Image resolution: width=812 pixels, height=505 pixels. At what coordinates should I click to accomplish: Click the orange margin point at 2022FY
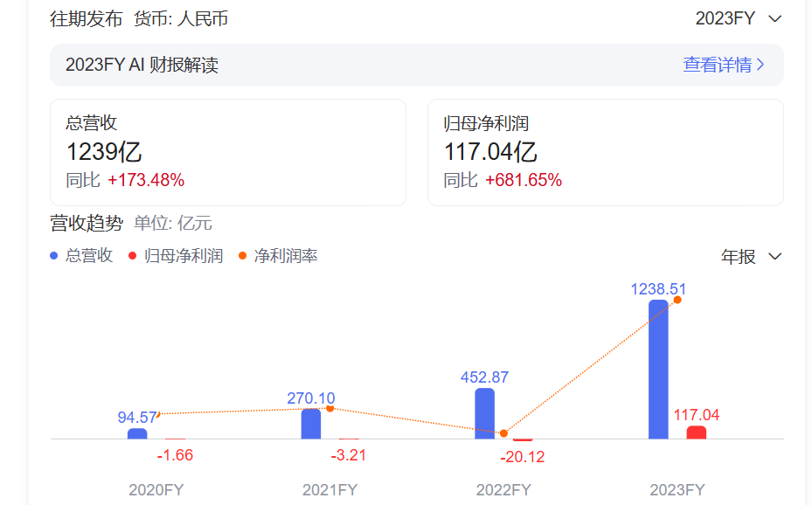(x=503, y=432)
